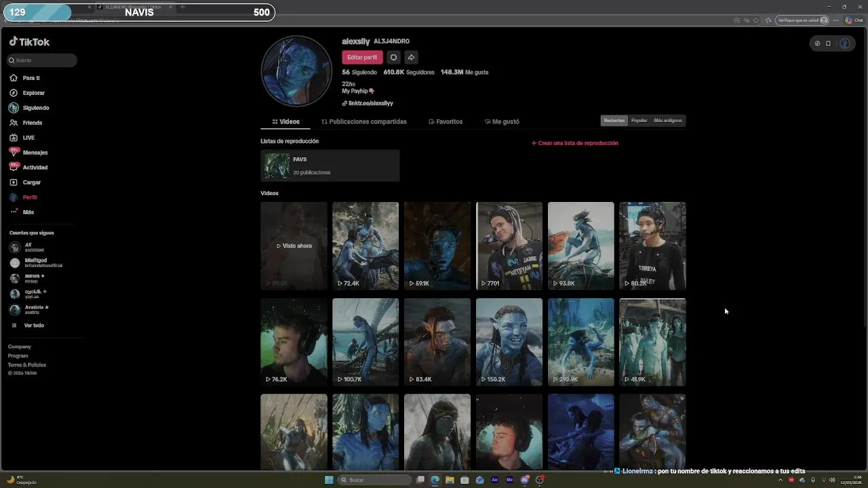Open Edge Chat Copilot button
Viewport: 868px width, 488px height.
[854, 20]
